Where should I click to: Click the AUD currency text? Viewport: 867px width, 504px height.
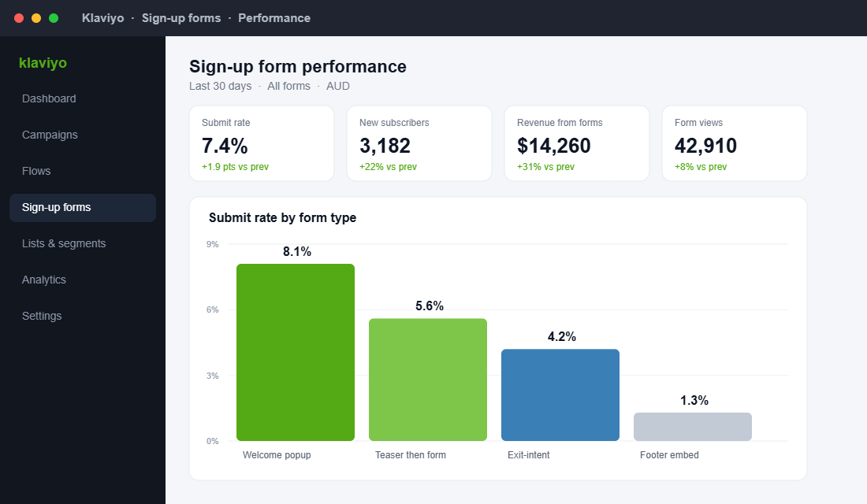(338, 86)
